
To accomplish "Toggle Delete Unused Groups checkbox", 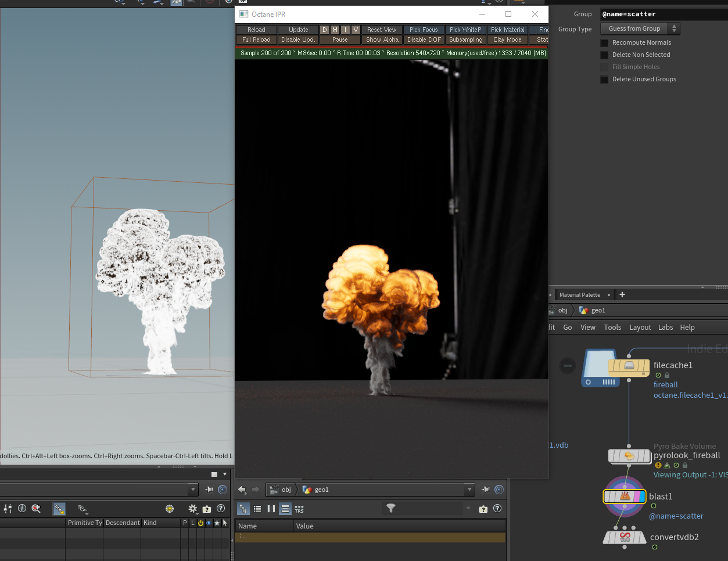I will 604,80.
